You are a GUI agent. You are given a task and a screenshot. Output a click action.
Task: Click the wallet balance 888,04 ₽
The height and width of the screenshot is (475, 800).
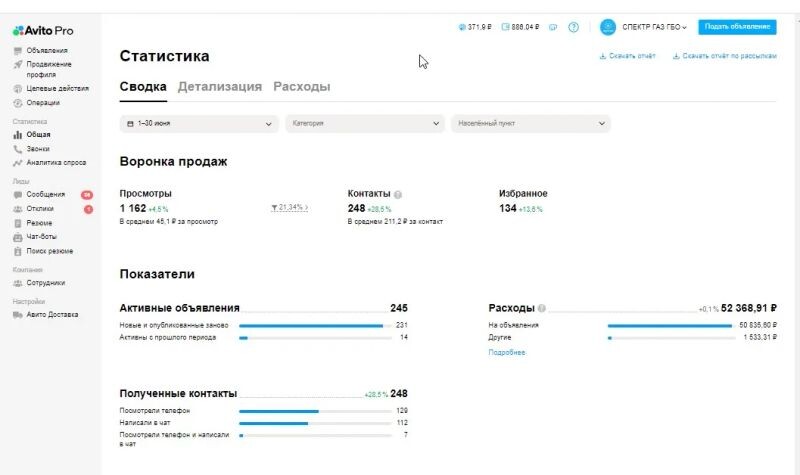520,27
